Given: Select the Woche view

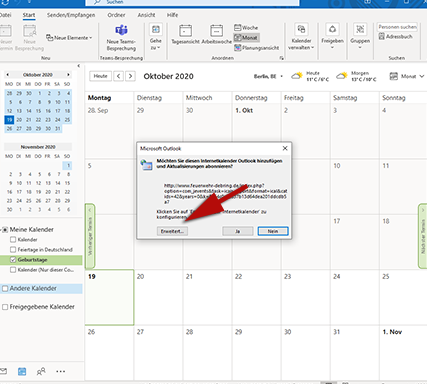Looking at the screenshot, I should tap(246, 28).
